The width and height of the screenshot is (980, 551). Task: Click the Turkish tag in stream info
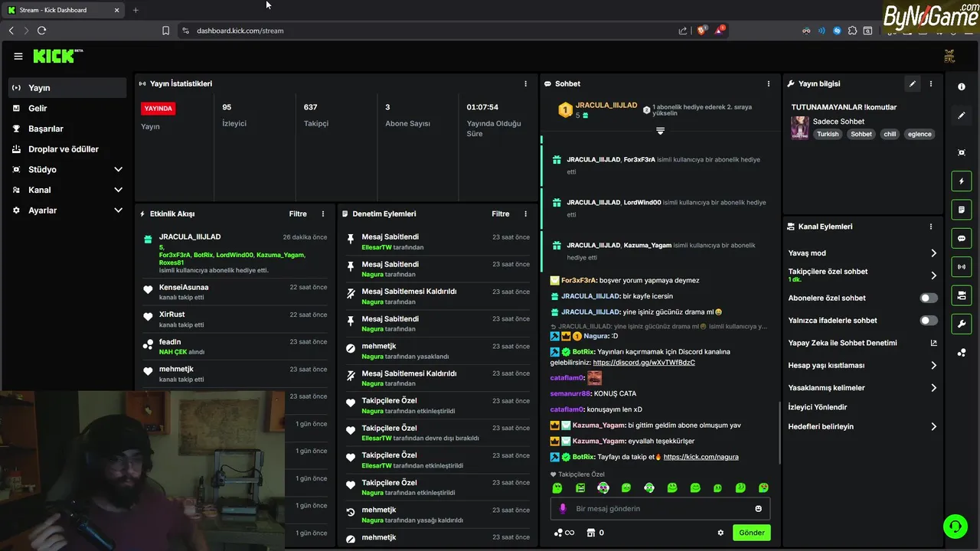[828, 134]
